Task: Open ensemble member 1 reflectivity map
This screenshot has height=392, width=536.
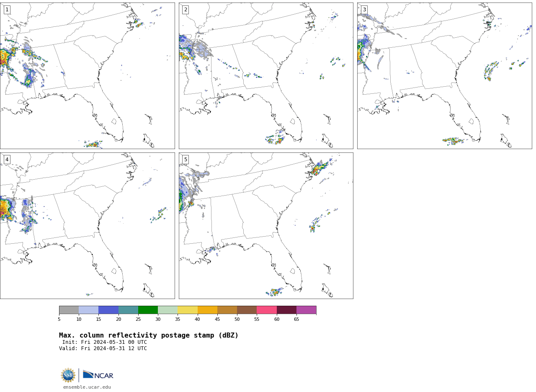Action: (x=88, y=76)
